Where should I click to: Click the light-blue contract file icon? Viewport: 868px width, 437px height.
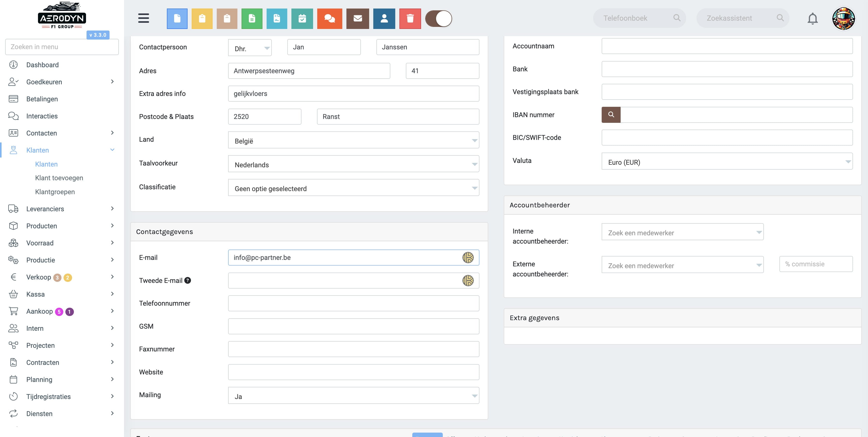point(277,19)
